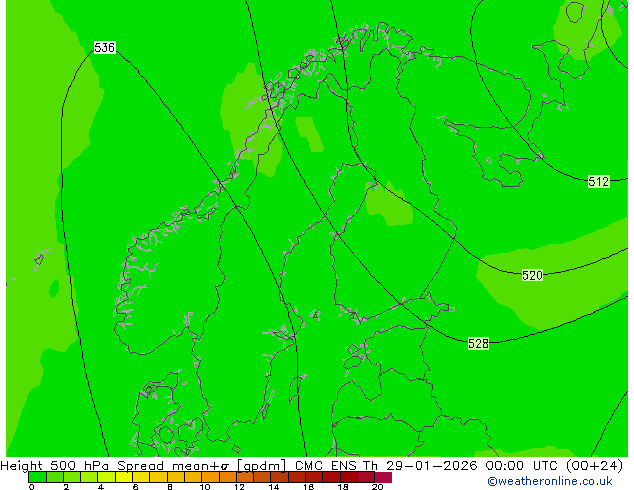The image size is (634, 490).
Task: Click legend scale number 20
Action: pos(377,487)
